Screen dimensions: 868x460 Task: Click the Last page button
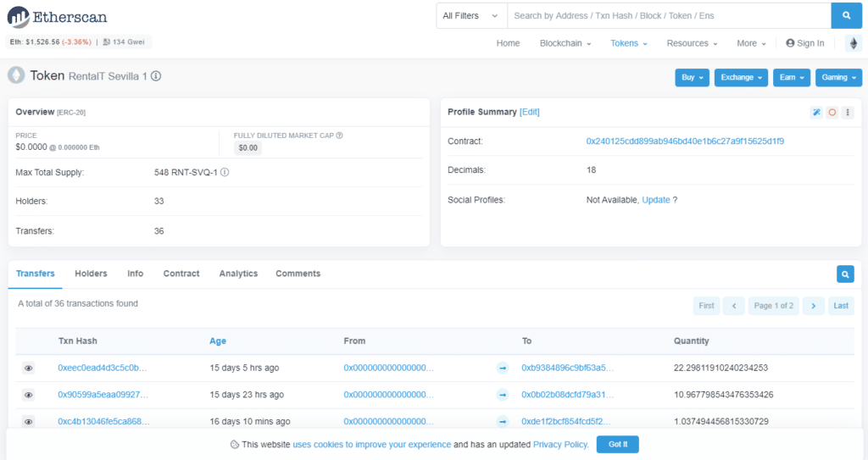coord(841,306)
